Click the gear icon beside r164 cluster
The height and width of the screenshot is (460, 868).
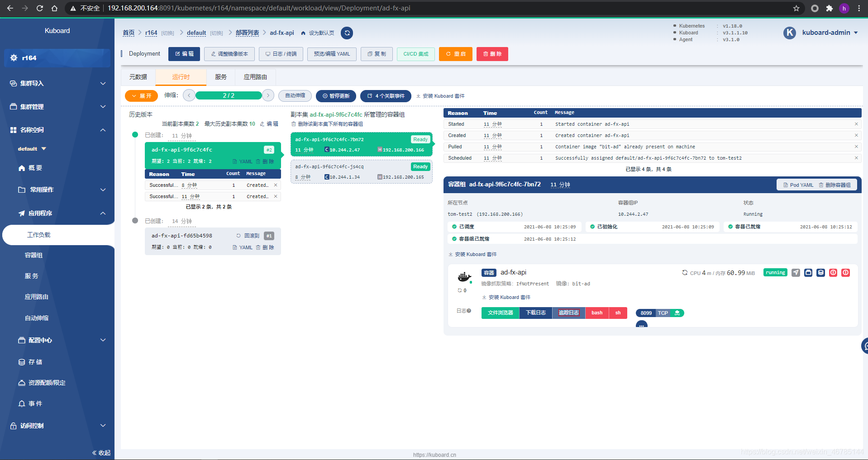14,58
